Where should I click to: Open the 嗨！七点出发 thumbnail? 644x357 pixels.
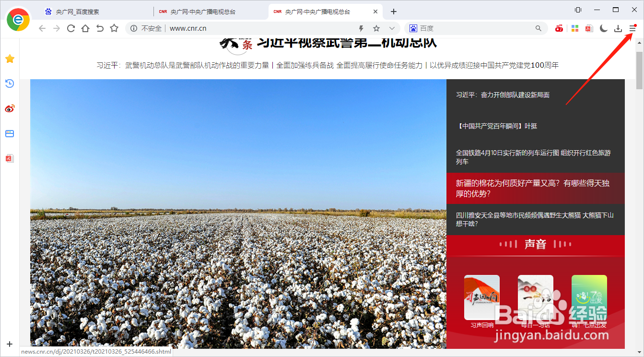pyautogui.click(x=589, y=297)
